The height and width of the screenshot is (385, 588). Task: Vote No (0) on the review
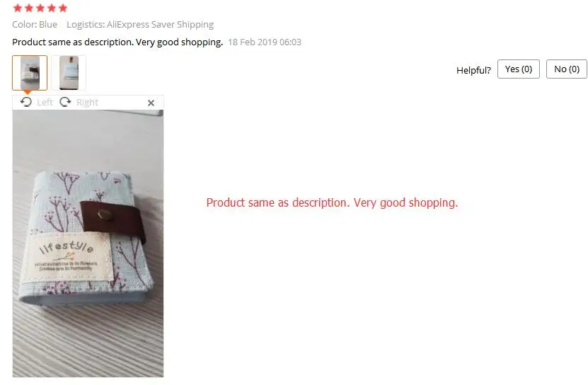(567, 69)
